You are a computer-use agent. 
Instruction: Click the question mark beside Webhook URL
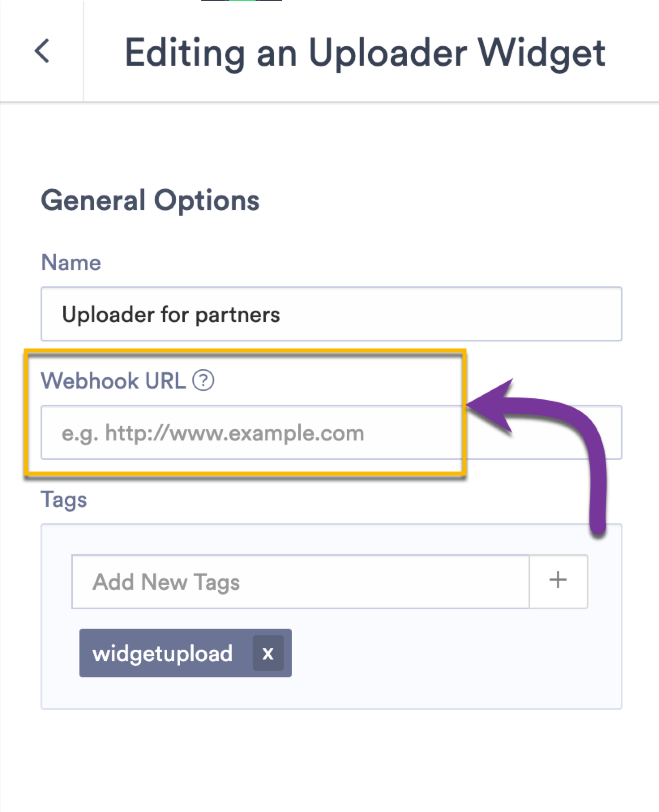pyautogui.click(x=203, y=380)
